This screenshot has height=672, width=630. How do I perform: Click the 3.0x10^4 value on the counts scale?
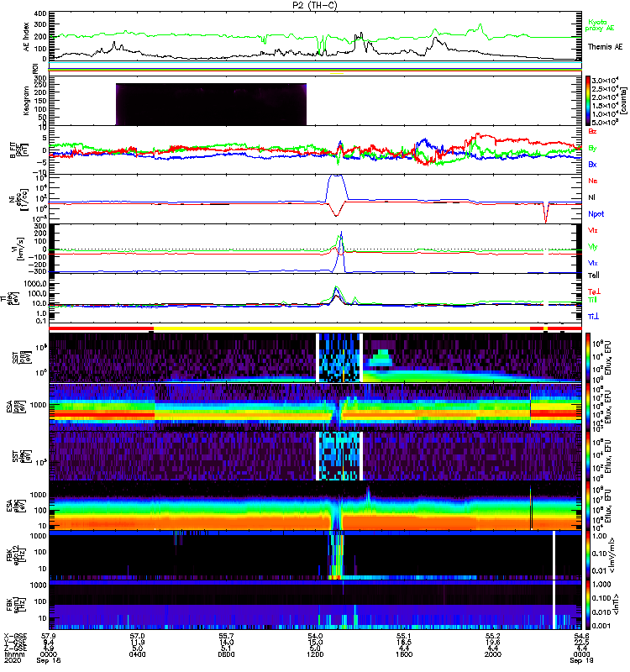coord(605,81)
